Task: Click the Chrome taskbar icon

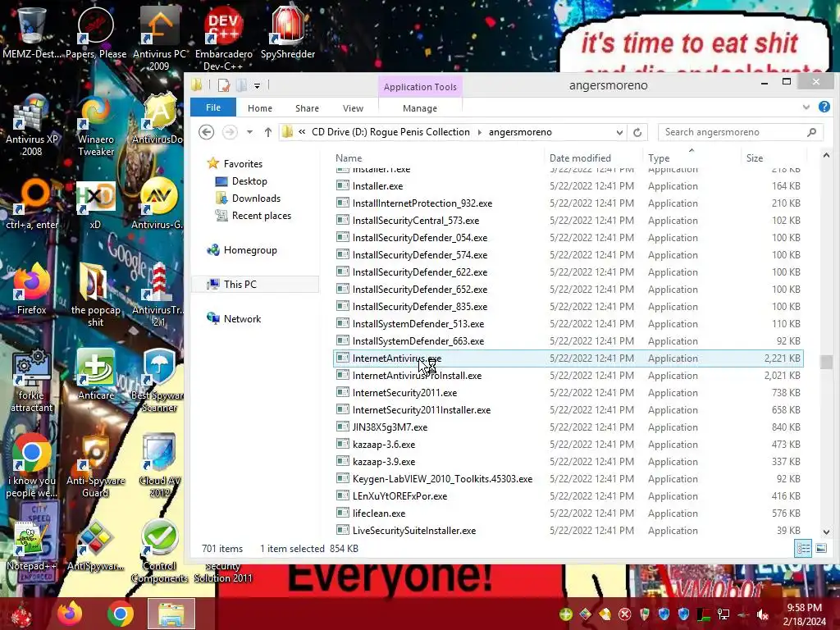Action: (120, 614)
